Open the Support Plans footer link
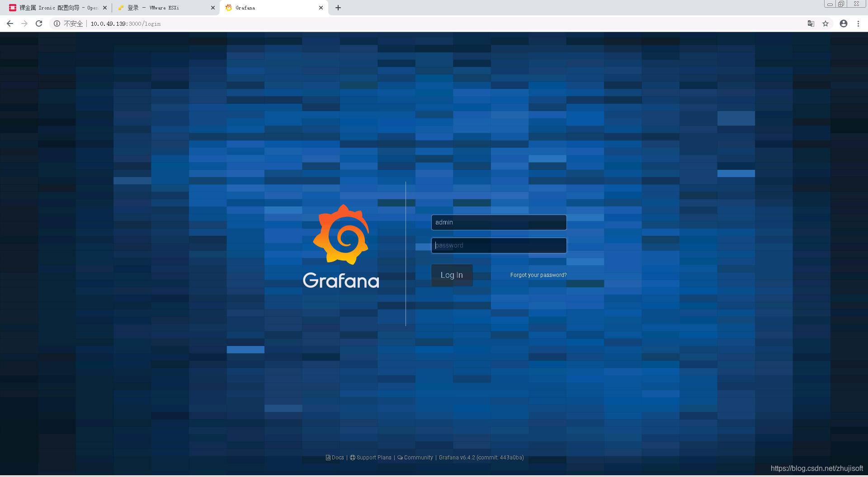868x477 pixels. click(x=371, y=458)
